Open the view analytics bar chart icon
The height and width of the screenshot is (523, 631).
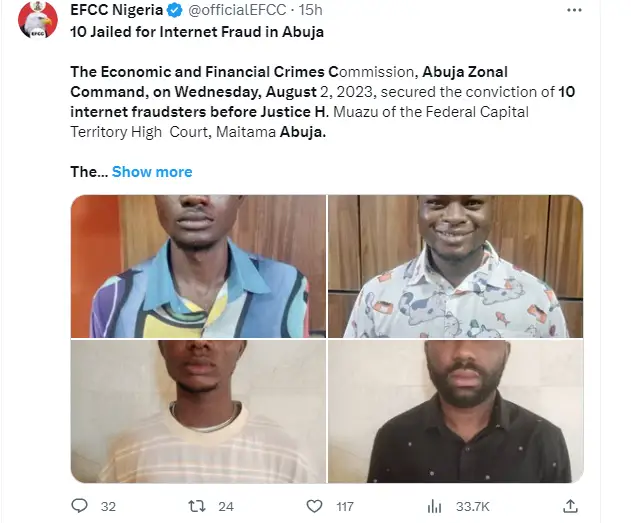(434, 506)
